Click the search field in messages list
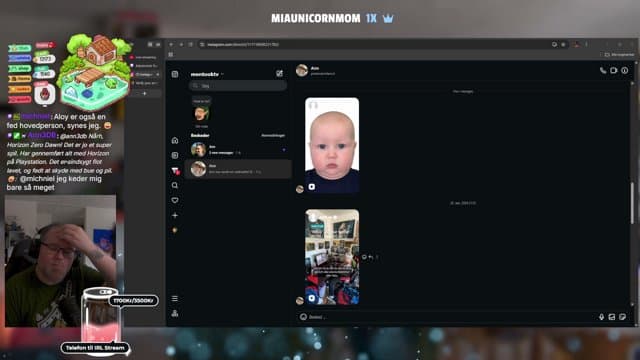The height and width of the screenshot is (360, 640). point(238,86)
